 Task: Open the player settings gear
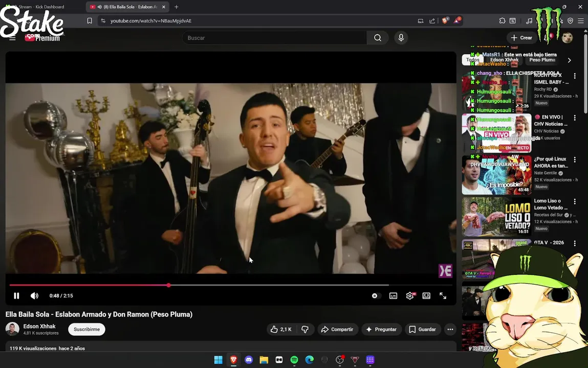pyautogui.click(x=410, y=296)
